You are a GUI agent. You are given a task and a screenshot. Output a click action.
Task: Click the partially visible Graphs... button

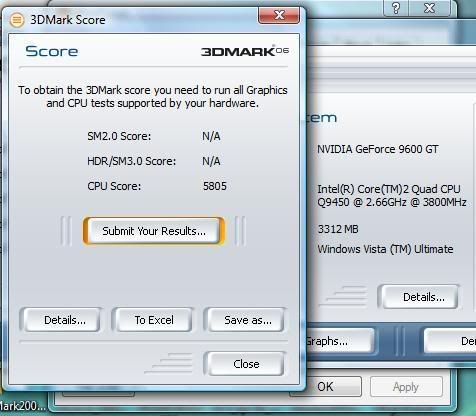click(x=338, y=341)
